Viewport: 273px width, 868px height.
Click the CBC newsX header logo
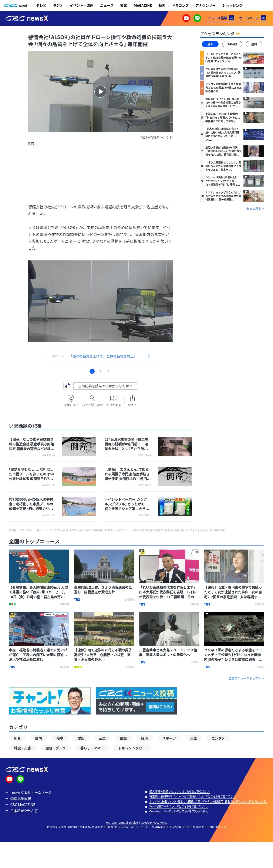(x=27, y=18)
